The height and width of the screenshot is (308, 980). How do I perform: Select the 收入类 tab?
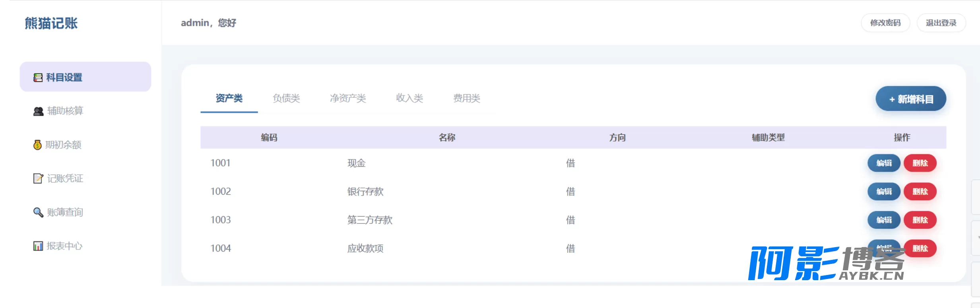(409, 98)
